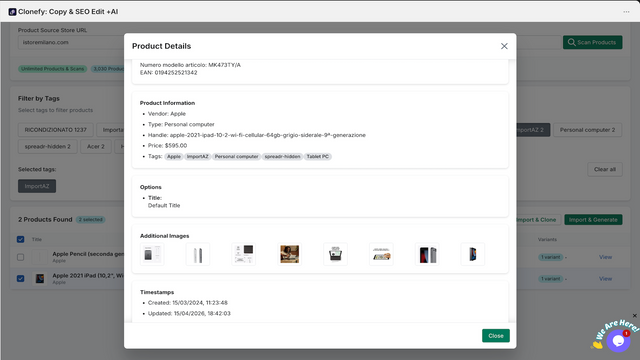Click View link for Apple Pencil row
This screenshot has width=640, height=360.
[x=605, y=257]
